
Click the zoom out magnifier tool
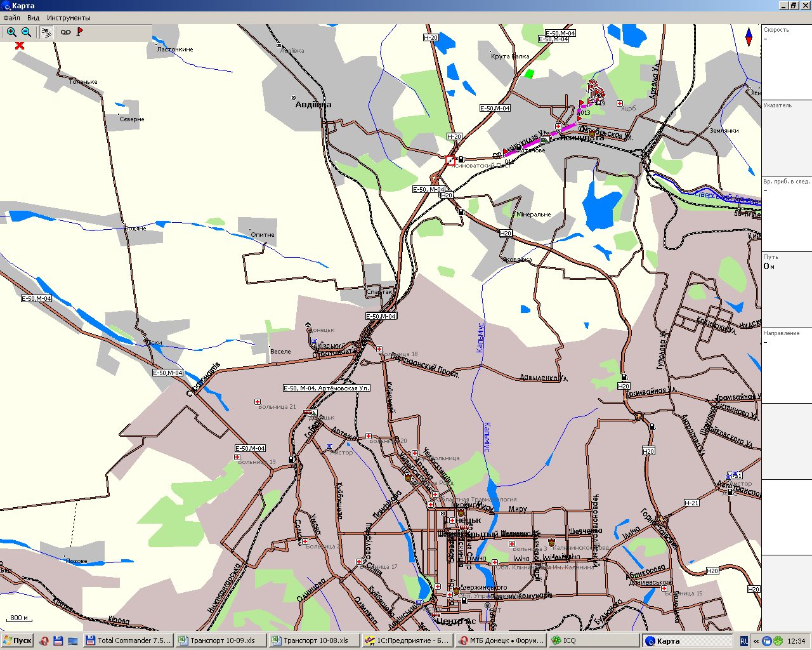click(27, 32)
